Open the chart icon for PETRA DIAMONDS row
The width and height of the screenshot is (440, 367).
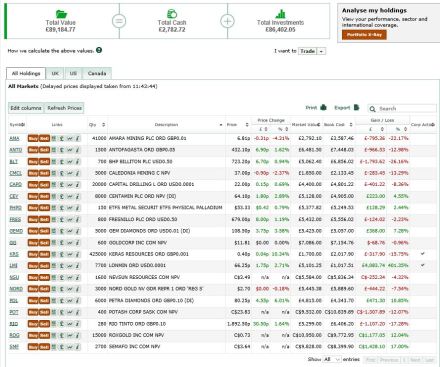click(69, 301)
